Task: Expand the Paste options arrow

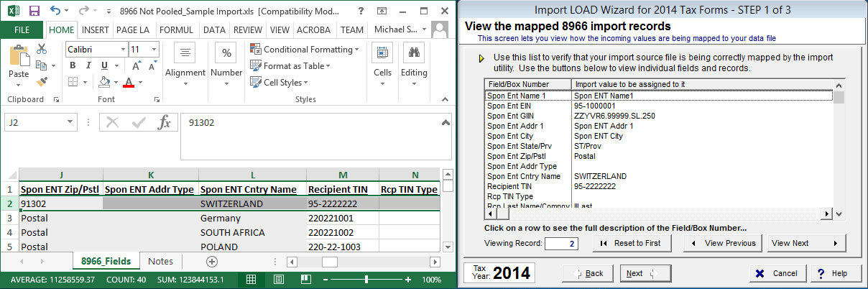Action: (19, 83)
